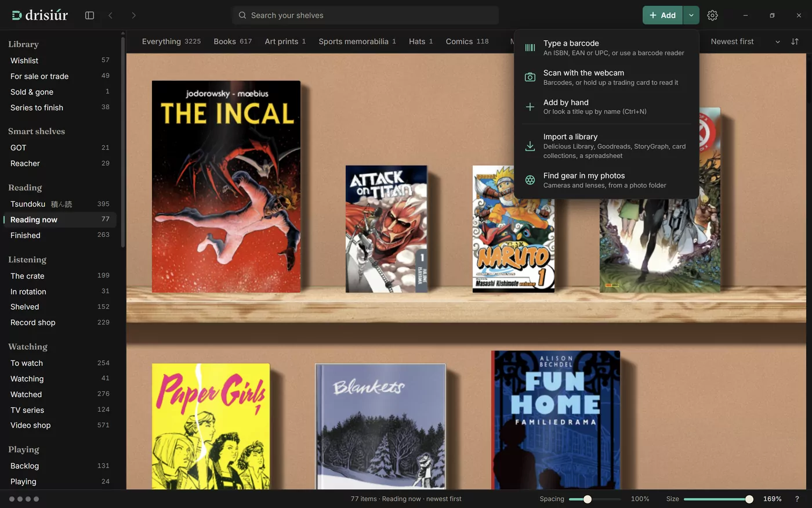Open the Attack on Titan cover

click(386, 229)
